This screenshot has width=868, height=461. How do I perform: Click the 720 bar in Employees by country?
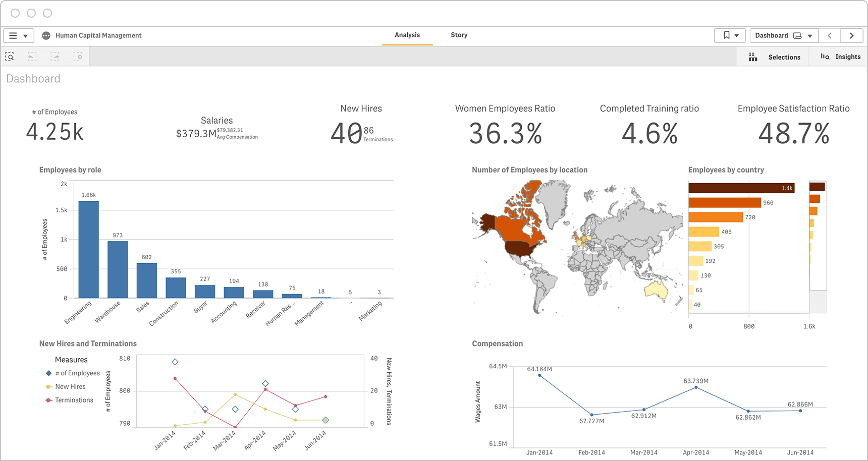pyautogui.click(x=716, y=217)
